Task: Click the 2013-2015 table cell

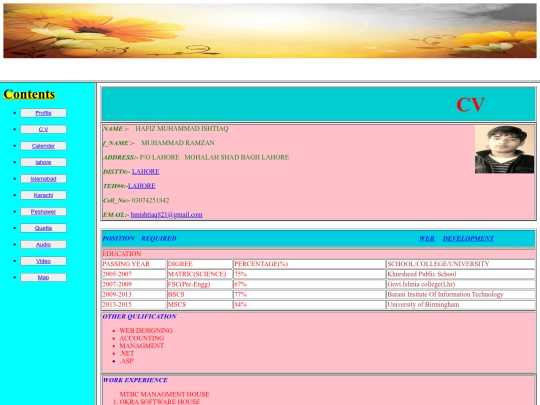Action: pyautogui.click(x=134, y=305)
